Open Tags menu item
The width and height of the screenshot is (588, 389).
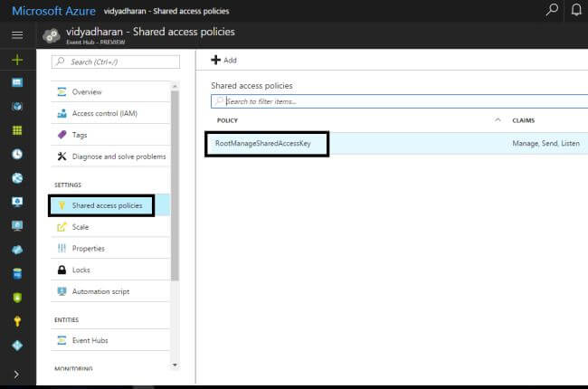[x=110, y=135]
